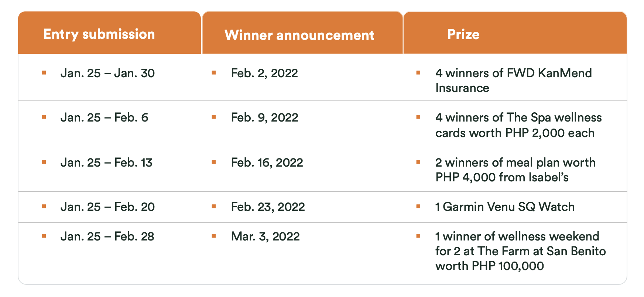This screenshot has width=644, height=297.
Task: Select the Jan. 25 – Feb. 6 entry
Action: [104, 117]
